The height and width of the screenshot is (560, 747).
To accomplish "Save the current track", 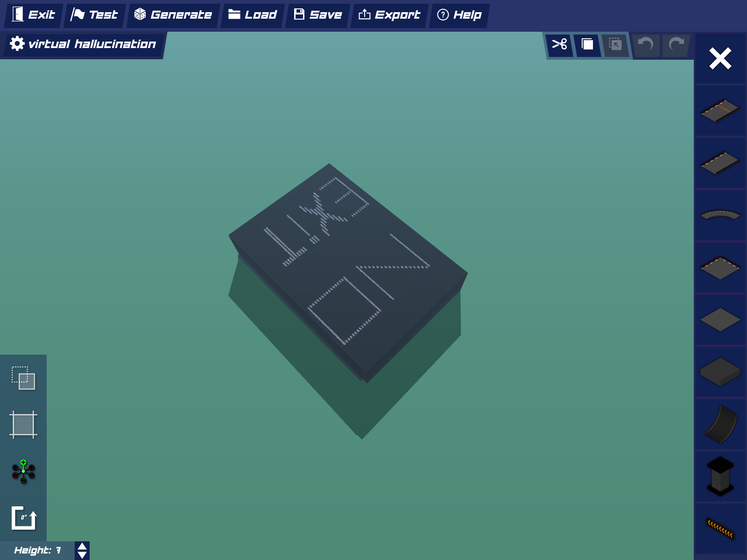I will click(x=318, y=15).
